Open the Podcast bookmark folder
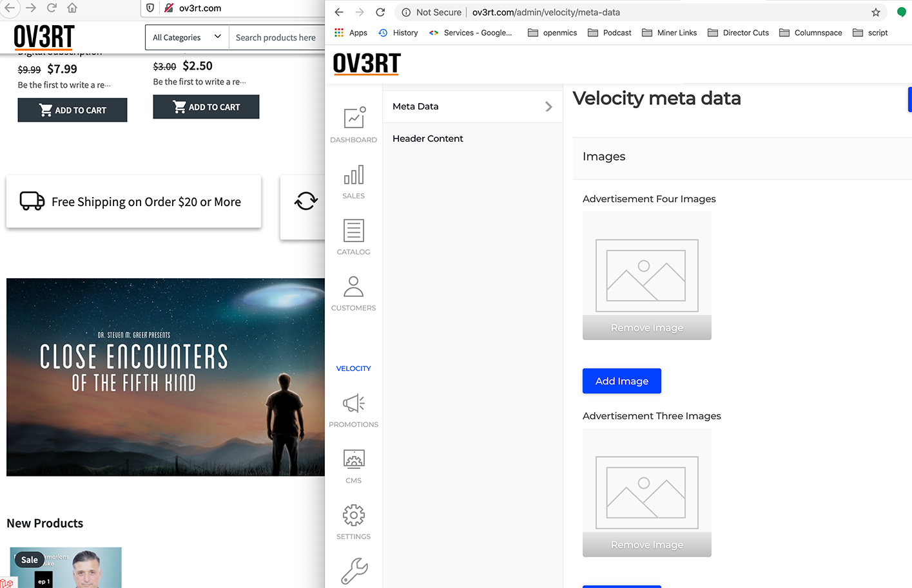Viewport: 912px width, 588px height. [x=610, y=33]
